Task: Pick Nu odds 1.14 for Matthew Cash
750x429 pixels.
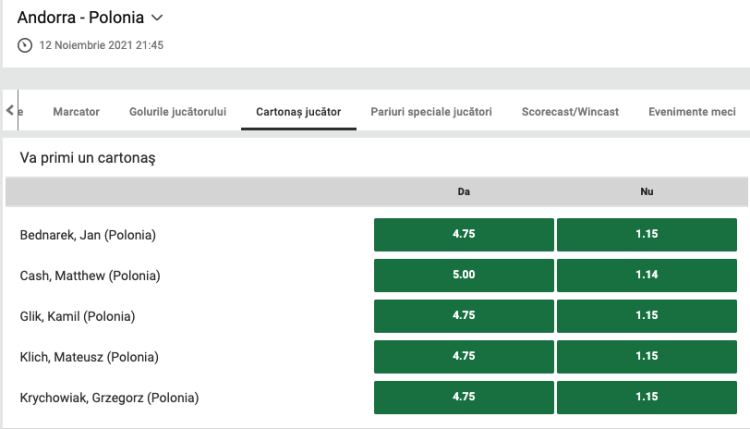Action: (647, 275)
